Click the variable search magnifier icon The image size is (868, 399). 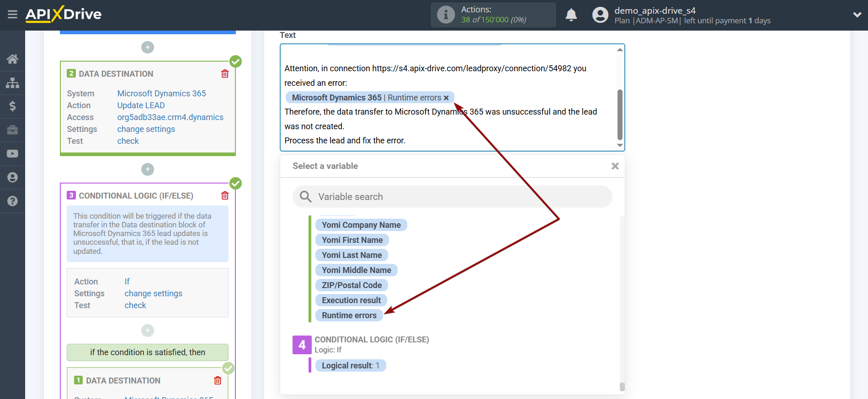point(305,197)
